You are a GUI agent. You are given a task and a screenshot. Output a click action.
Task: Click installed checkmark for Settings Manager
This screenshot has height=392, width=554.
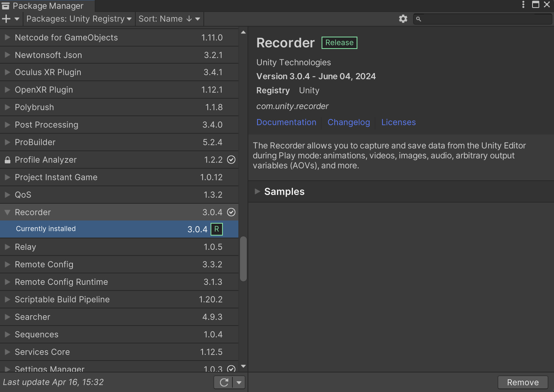(231, 369)
